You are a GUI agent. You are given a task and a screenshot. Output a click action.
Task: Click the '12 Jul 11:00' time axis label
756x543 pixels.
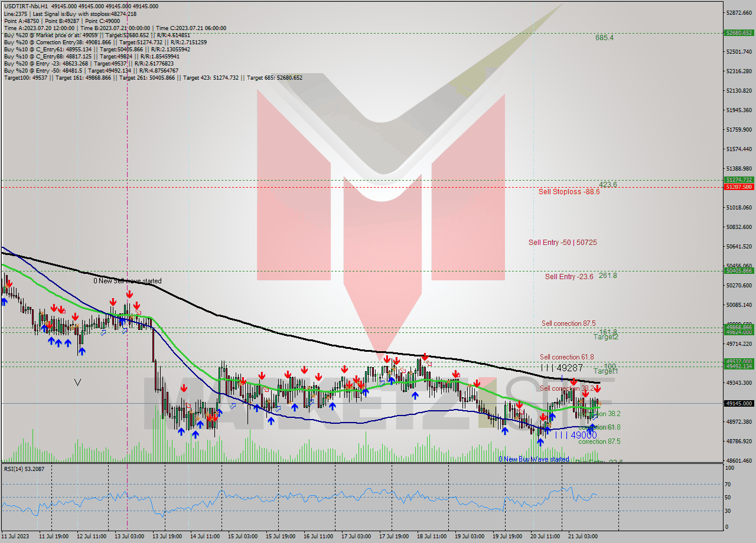[91, 537]
